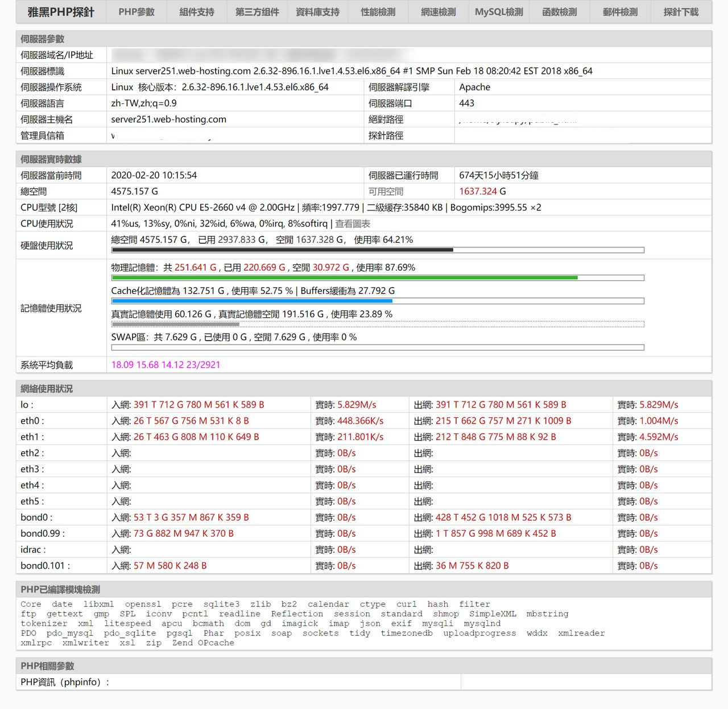Click the physical memory usage bar
Viewport: 728px width, 709px height.
[x=377, y=277]
